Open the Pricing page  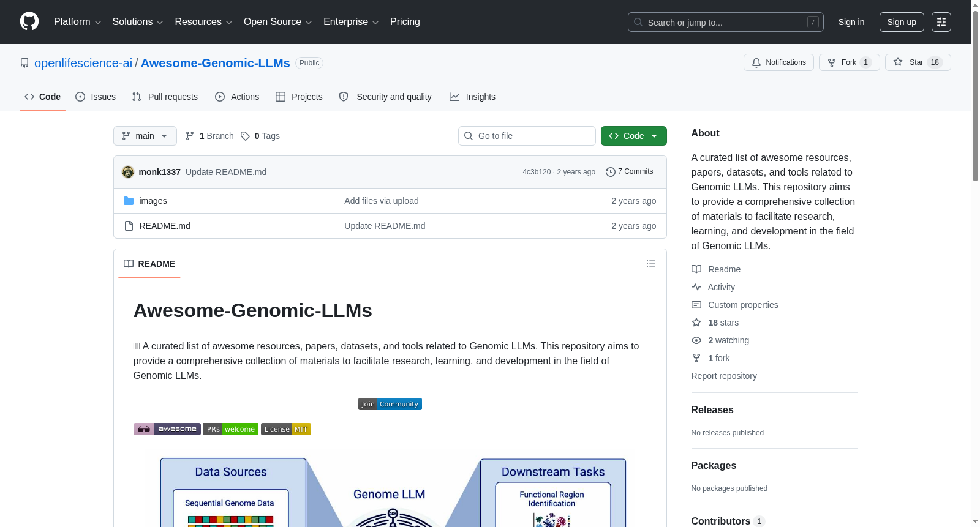click(405, 22)
